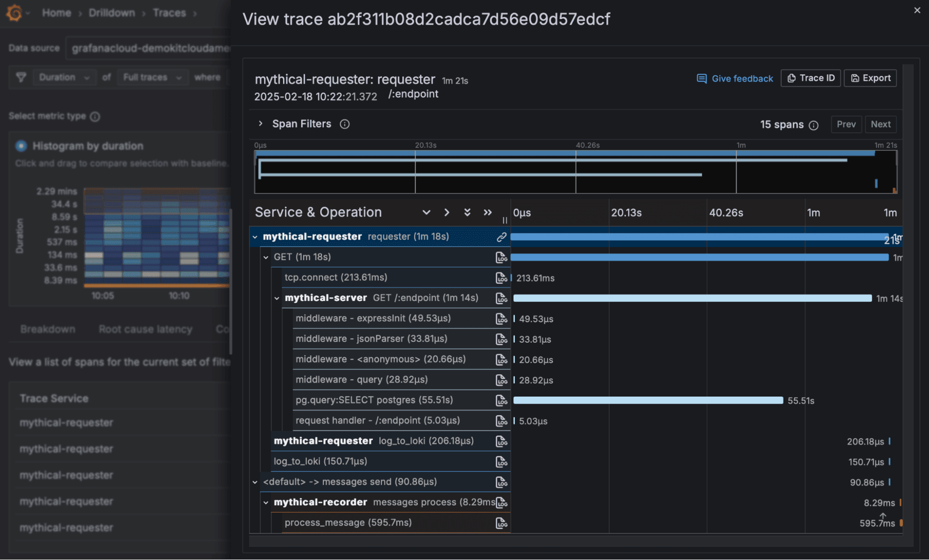Expand one level using the right chevron icon

pyautogui.click(x=447, y=212)
